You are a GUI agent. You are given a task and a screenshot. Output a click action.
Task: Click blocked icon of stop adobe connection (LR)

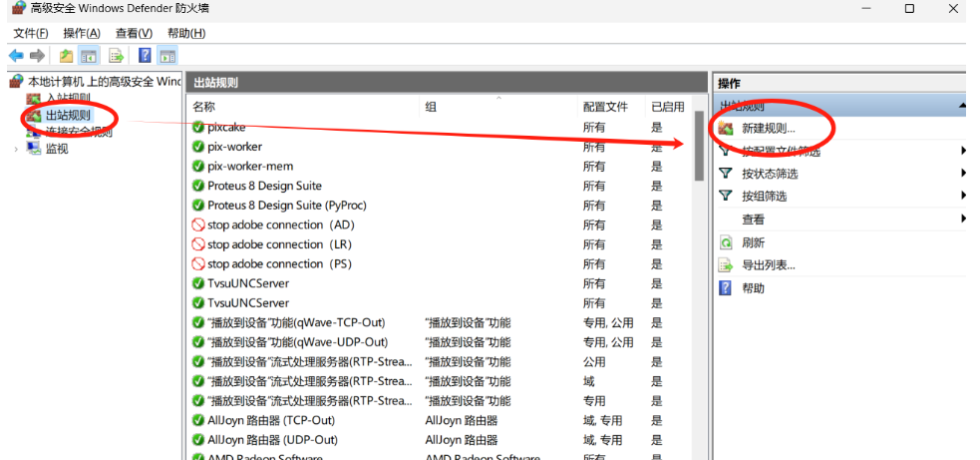(x=198, y=244)
